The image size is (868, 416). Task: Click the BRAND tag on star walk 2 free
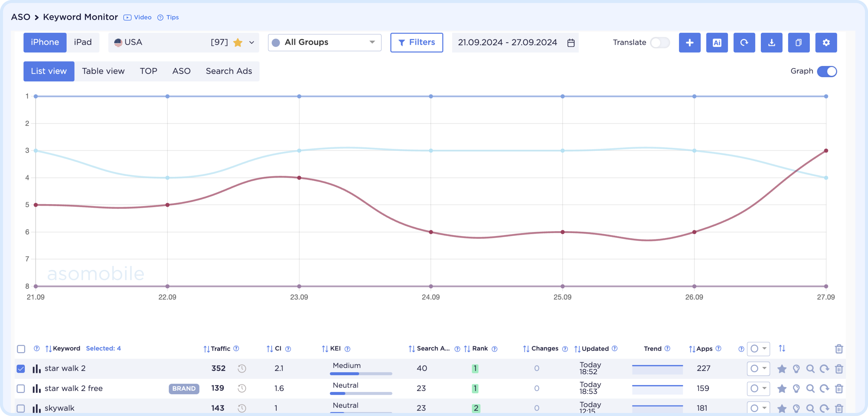(x=184, y=389)
